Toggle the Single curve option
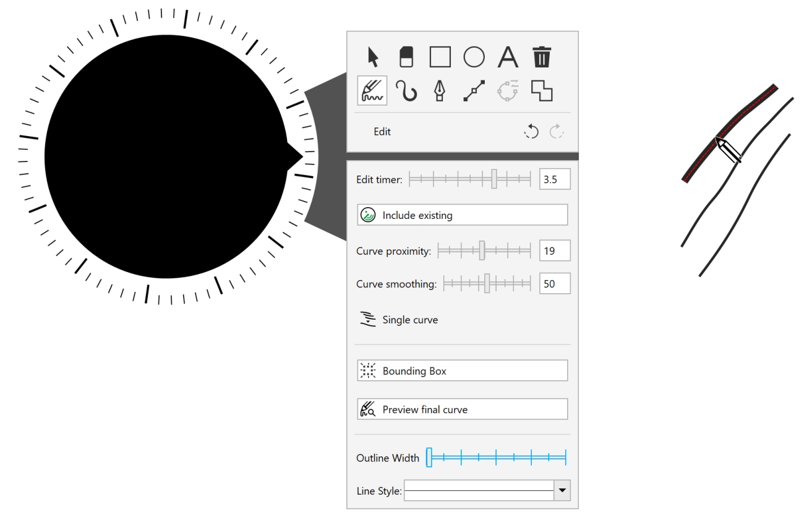The image size is (812, 525). 400,320
